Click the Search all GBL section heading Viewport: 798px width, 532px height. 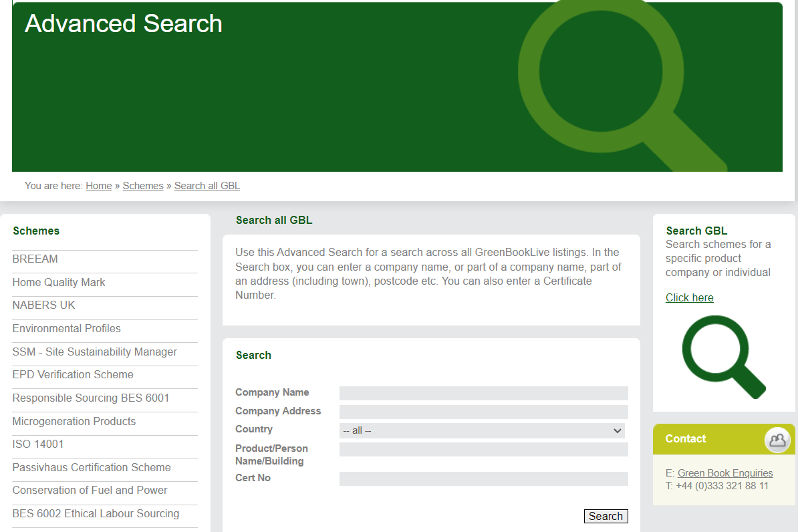pos(274,221)
